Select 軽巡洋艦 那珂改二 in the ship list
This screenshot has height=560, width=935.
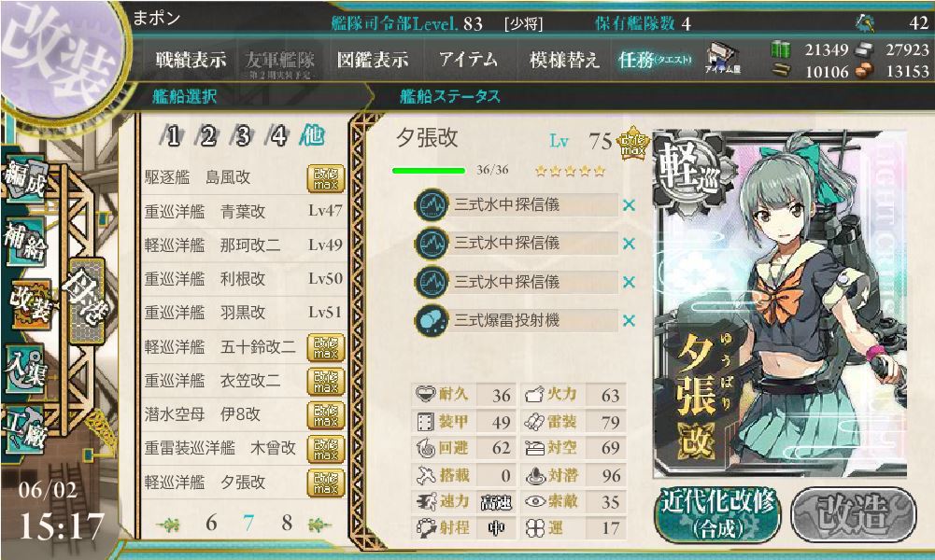pos(243,245)
